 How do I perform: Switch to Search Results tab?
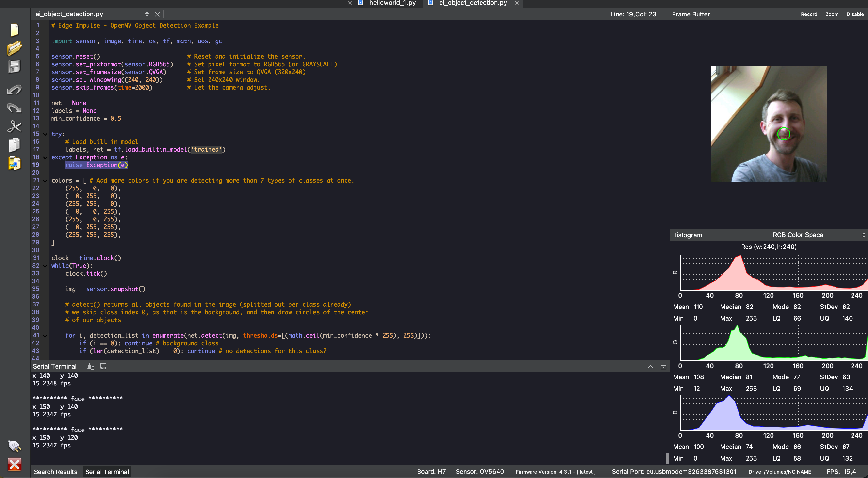(x=56, y=472)
